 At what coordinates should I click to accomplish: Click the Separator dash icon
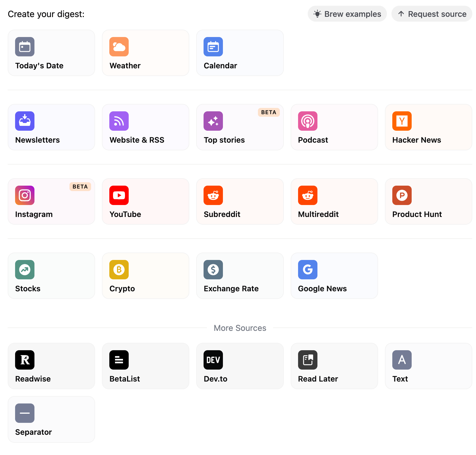click(x=25, y=413)
